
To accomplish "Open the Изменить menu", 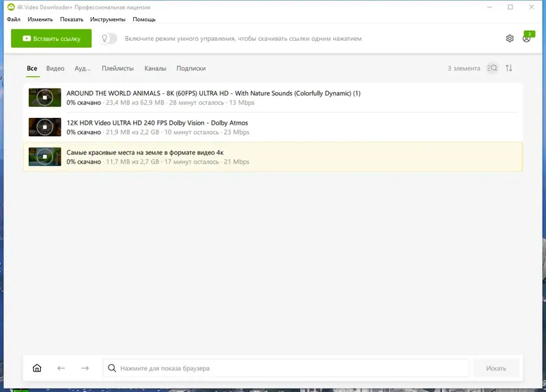I will click(x=40, y=20).
